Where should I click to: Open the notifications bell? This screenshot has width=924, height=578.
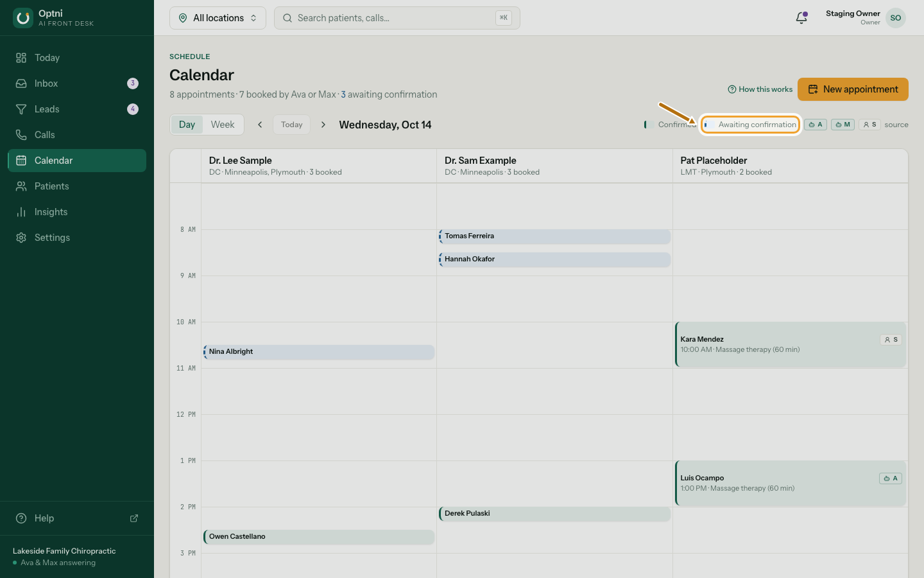click(801, 18)
